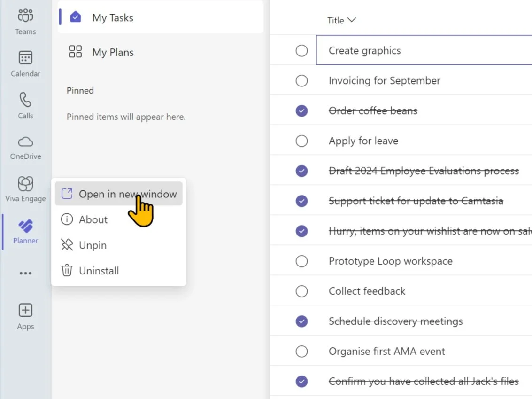This screenshot has height=399, width=532.
Task: Uncheck the Hurry wishlist items task
Action: [x=301, y=231]
